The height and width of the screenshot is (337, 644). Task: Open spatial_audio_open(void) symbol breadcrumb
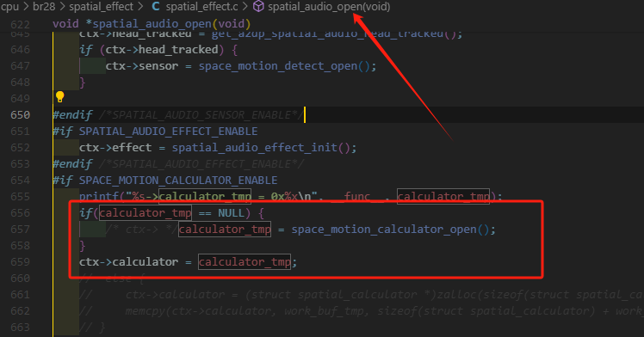click(x=329, y=7)
